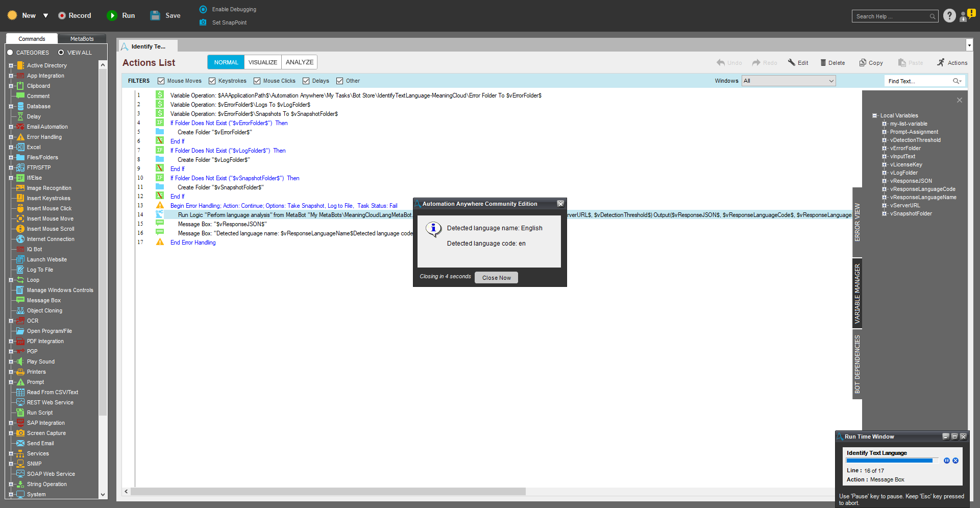Select the Database command icon
This screenshot has height=508, width=980.
point(20,106)
